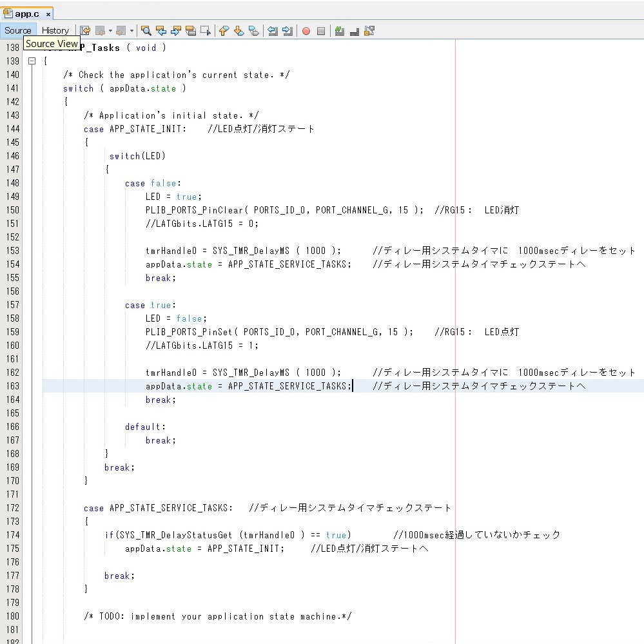Open the Back history dropdown arrow
Screen dimensions: 644x644
(x=110, y=31)
